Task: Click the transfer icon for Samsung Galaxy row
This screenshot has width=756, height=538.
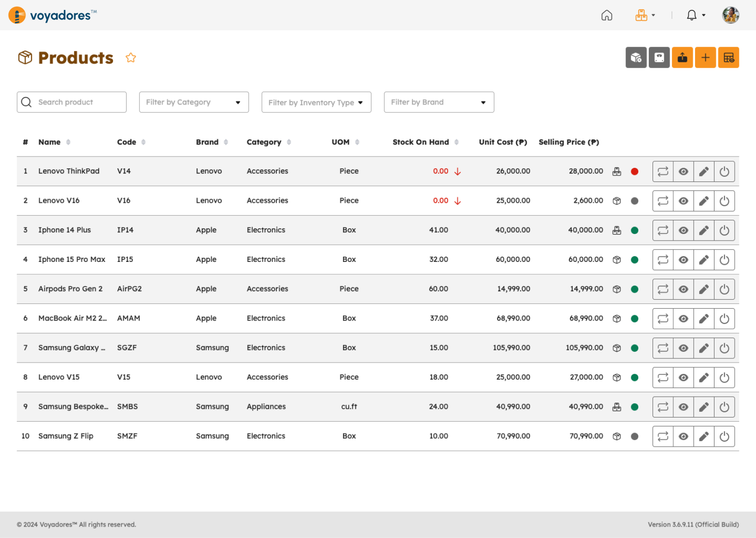Action: pyautogui.click(x=663, y=348)
